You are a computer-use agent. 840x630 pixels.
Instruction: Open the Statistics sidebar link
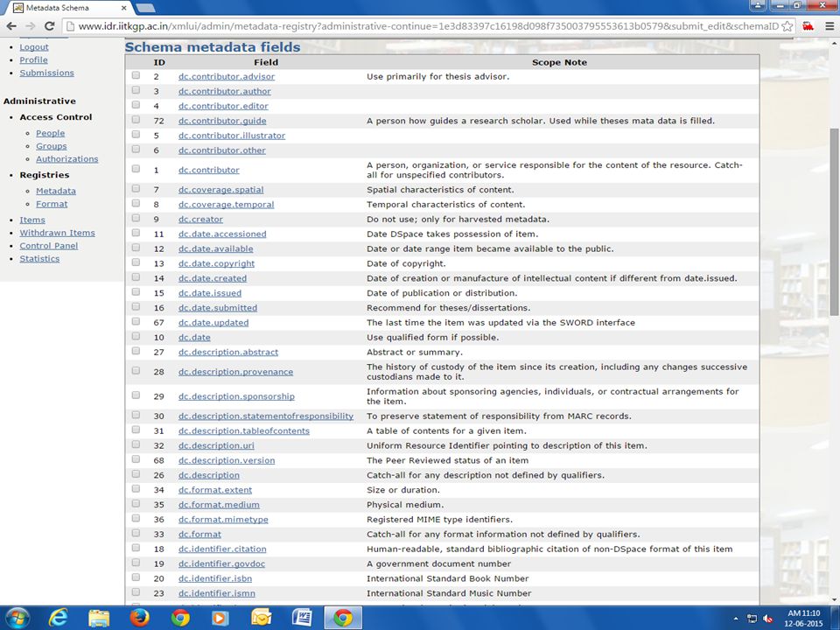[39, 259]
